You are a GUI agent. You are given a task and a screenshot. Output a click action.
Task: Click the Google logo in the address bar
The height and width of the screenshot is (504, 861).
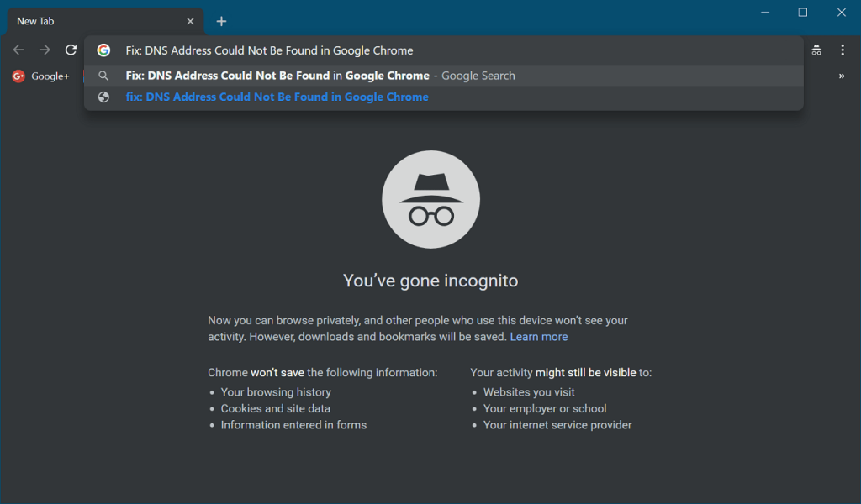(103, 50)
